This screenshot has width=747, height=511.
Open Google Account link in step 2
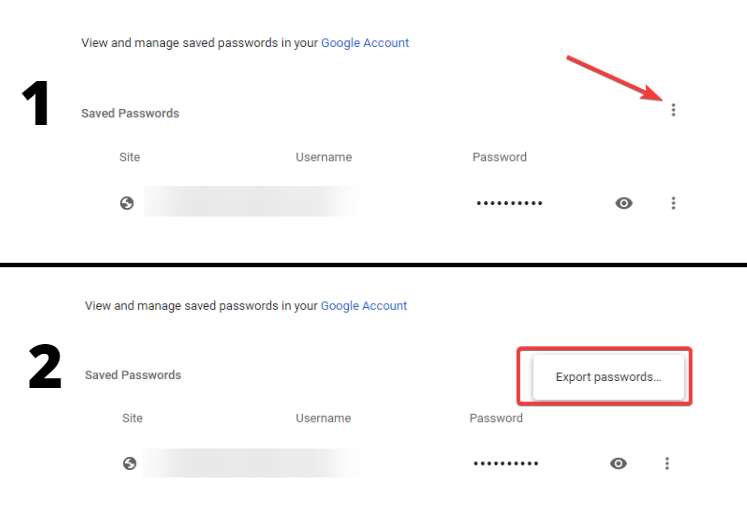364,306
